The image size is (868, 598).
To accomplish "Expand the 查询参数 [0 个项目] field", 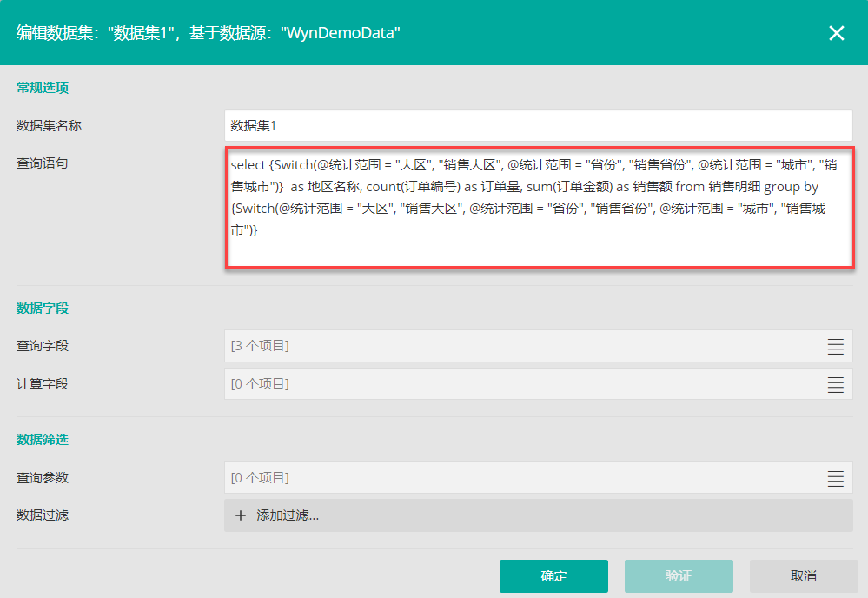I will [x=538, y=477].
